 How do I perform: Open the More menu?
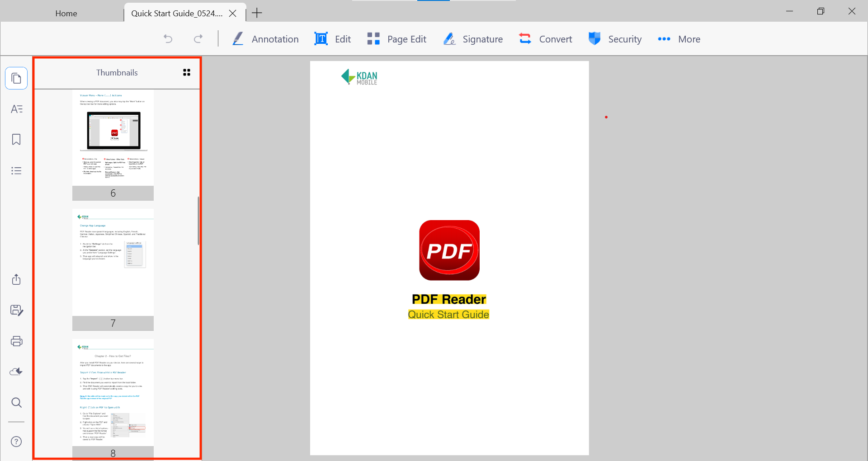(679, 39)
